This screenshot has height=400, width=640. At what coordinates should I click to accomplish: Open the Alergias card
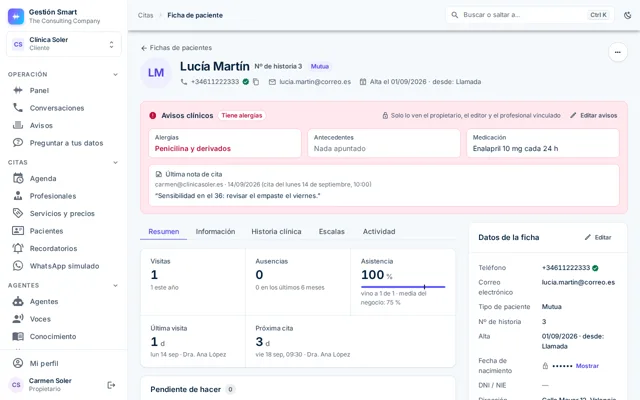tap(225, 143)
